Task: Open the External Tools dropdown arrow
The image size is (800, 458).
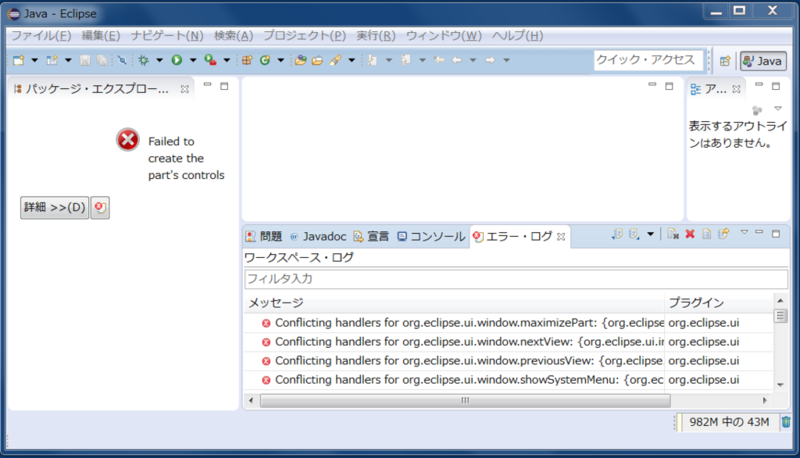Action: (x=227, y=60)
